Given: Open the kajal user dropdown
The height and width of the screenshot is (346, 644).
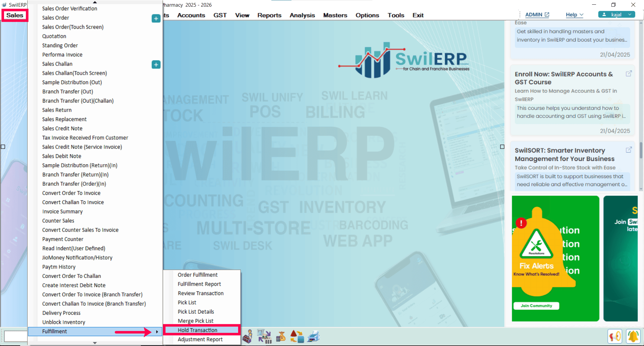Looking at the screenshot, I should [616, 14].
